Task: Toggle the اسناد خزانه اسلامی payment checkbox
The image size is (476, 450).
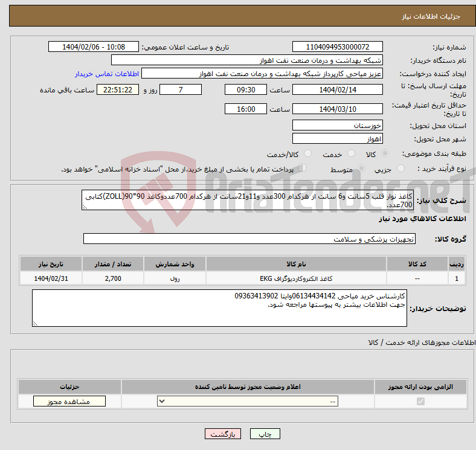Action: coord(303,169)
